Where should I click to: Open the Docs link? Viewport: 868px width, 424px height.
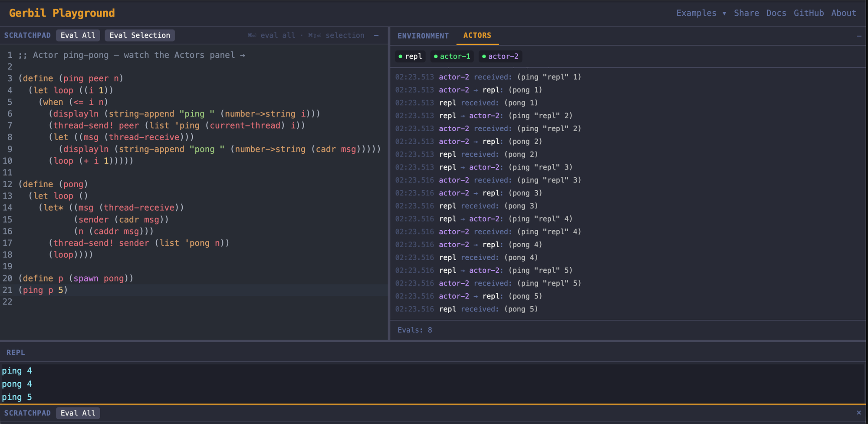point(776,13)
